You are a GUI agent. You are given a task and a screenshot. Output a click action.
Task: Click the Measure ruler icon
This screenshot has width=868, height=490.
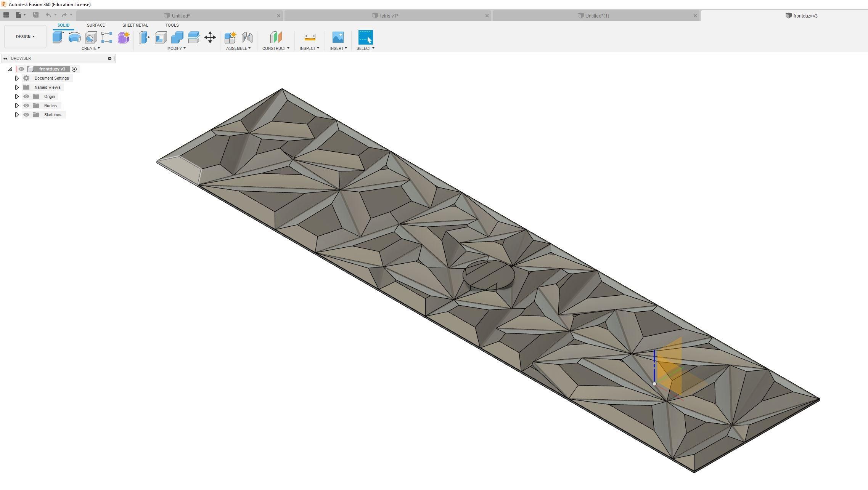pos(310,37)
